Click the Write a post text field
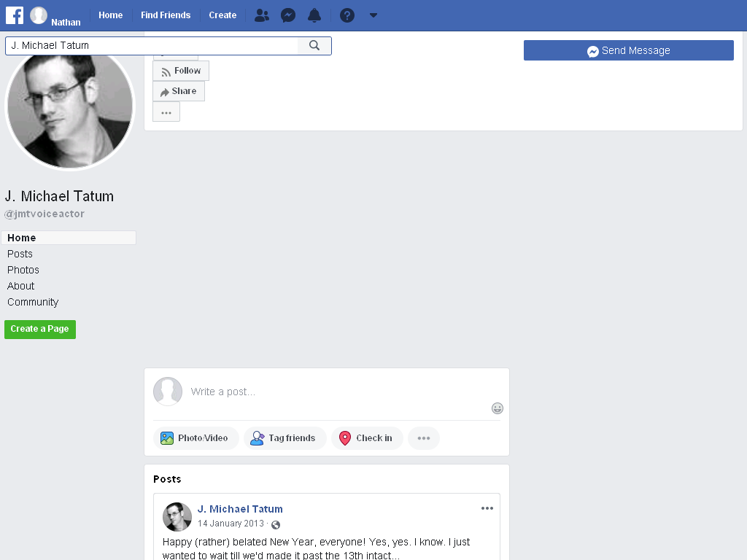The image size is (747, 560). point(333,392)
